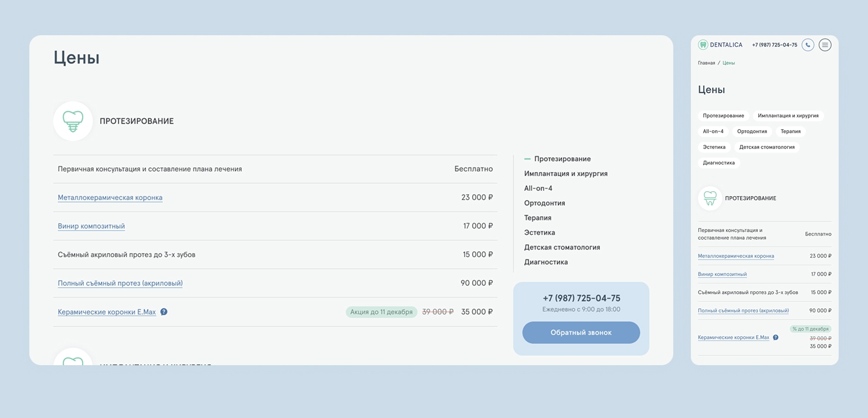This screenshot has height=418, width=868.
Task: Click the phone number in desktop callback card
Action: coord(582,298)
